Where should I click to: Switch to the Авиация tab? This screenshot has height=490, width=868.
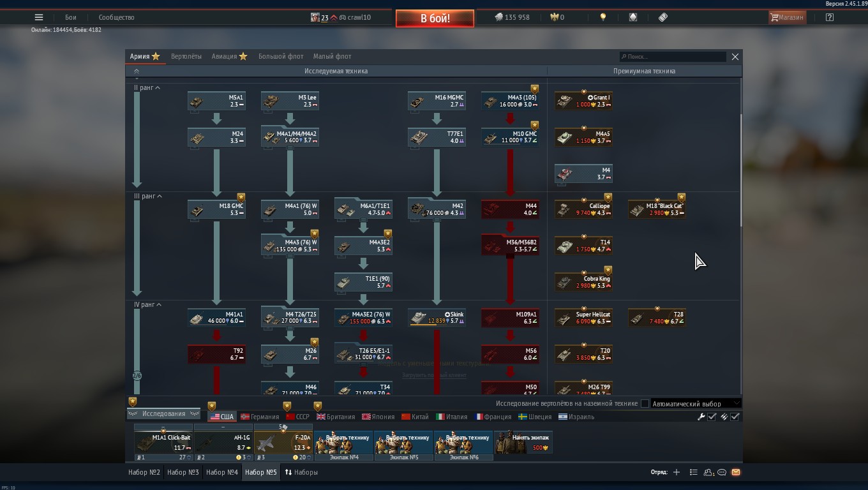(229, 56)
